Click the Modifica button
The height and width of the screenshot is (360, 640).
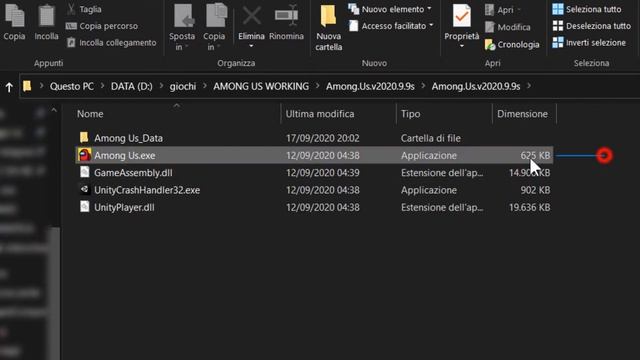click(x=508, y=27)
